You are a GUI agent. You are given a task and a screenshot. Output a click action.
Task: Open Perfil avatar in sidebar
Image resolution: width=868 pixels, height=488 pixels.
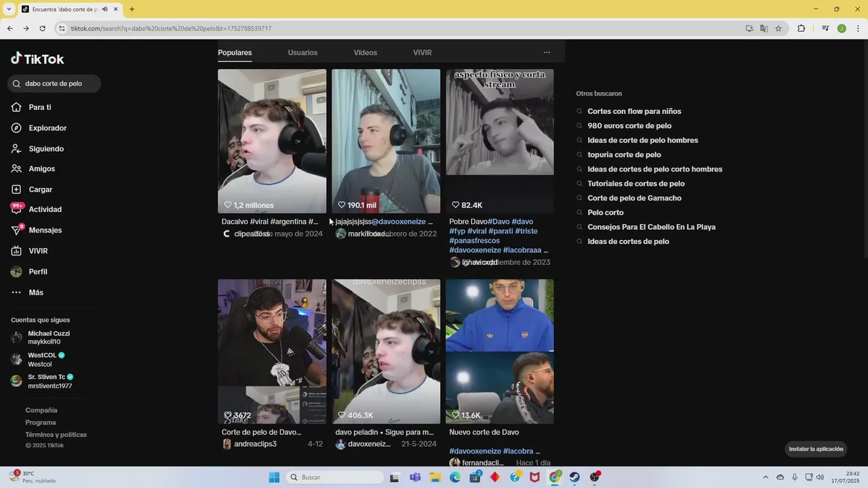[16, 272]
